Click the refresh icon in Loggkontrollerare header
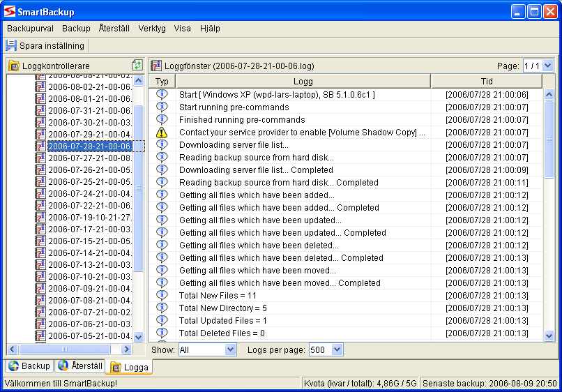The image size is (562, 392). 137,66
